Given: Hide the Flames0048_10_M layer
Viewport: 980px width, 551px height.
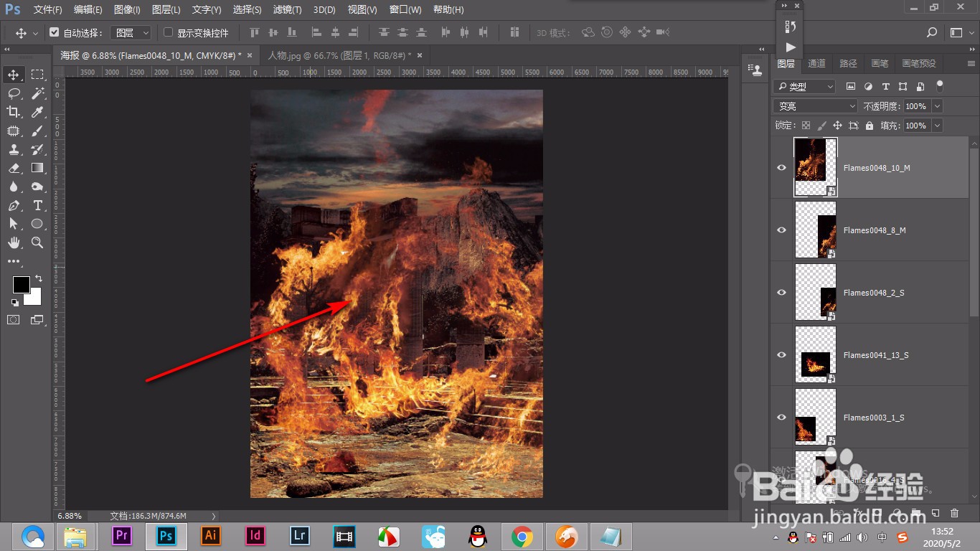Looking at the screenshot, I should point(782,168).
